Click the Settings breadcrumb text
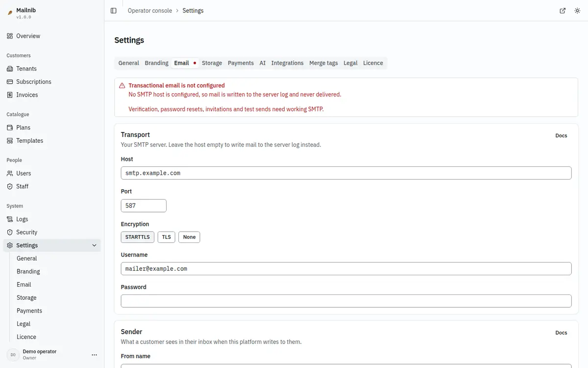Screen dimensions: 588x368 (x=193, y=11)
